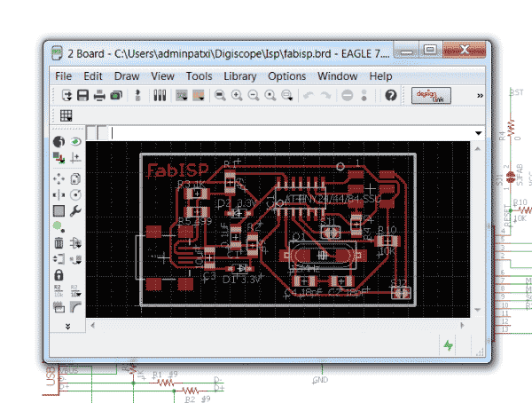Open the Replace component dropdown tool

pyautogui.click(x=75, y=259)
